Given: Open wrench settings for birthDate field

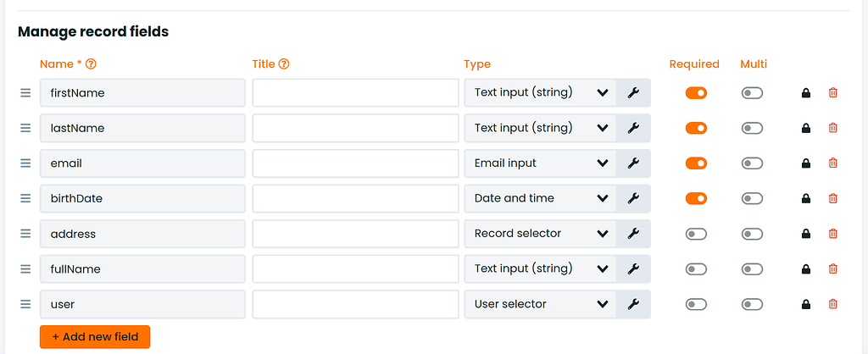Looking at the screenshot, I should pyautogui.click(x=633, y=198).
